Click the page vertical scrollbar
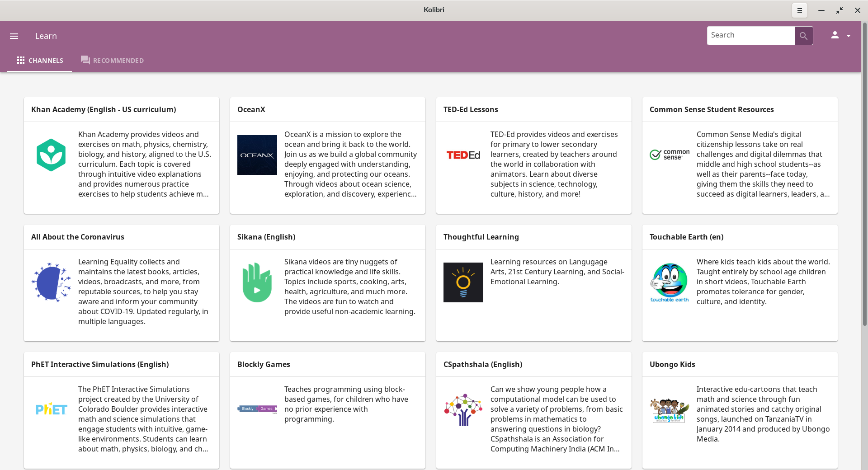868x470 pixels. [x=864, y=174]
